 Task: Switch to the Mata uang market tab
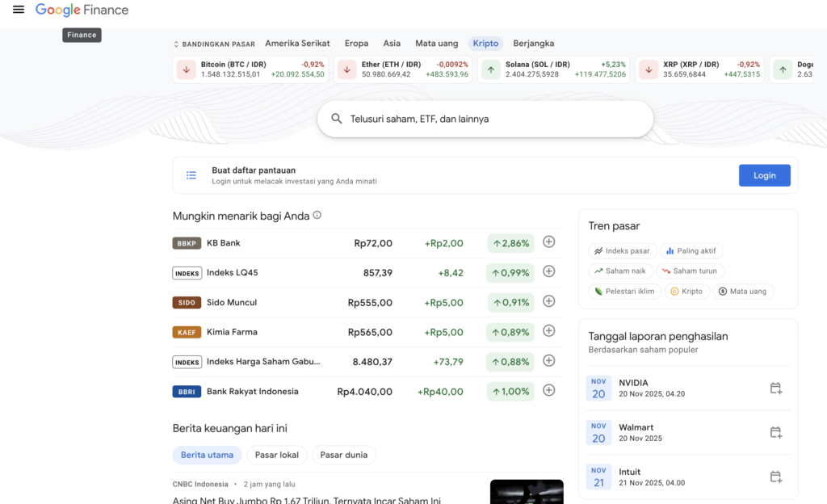point(436,44)
